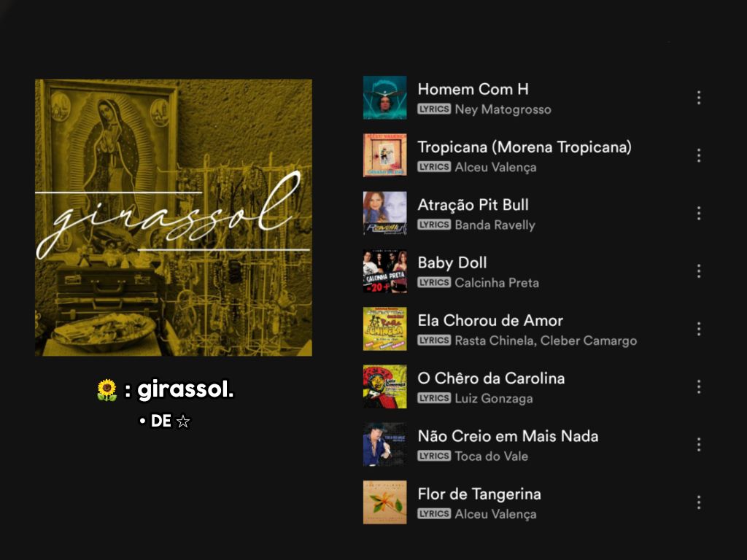Viewport: 747px width, 560px height.
Task: Open the girassol playlist cover image
Action: click(174, 217)
